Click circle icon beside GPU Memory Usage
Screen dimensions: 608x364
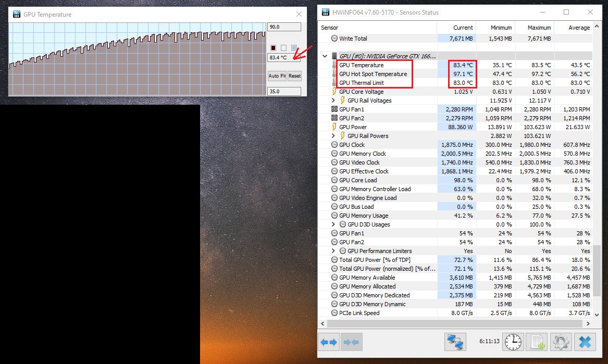click(334, 216)
